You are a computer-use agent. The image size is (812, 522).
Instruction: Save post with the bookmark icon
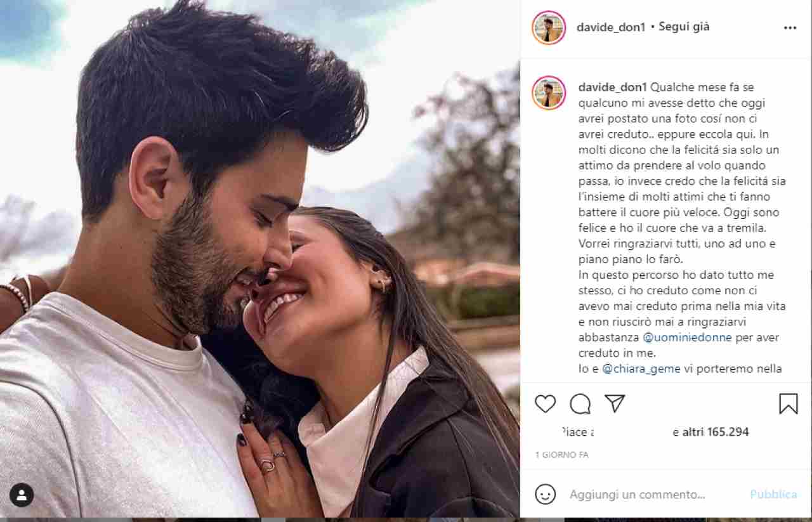point(788,404)
